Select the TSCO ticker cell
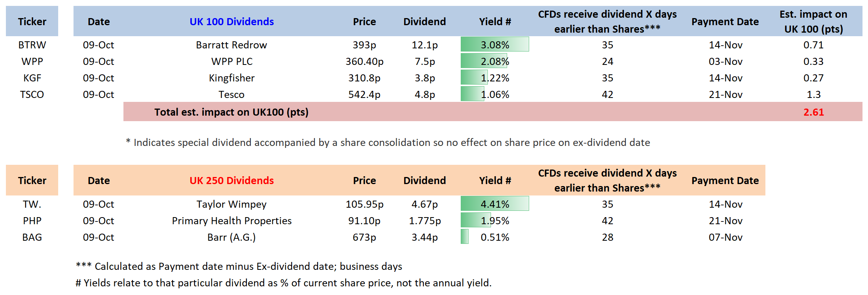The height and width of the screenshot is (295, 868). pyautogui.click(x=32, y=94)
